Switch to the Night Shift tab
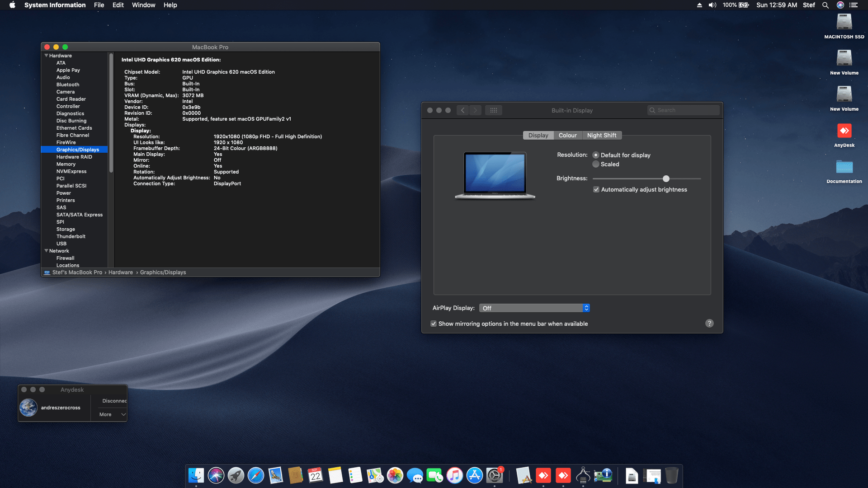Viewport: 868px width, 488px height. pos(601,136)
